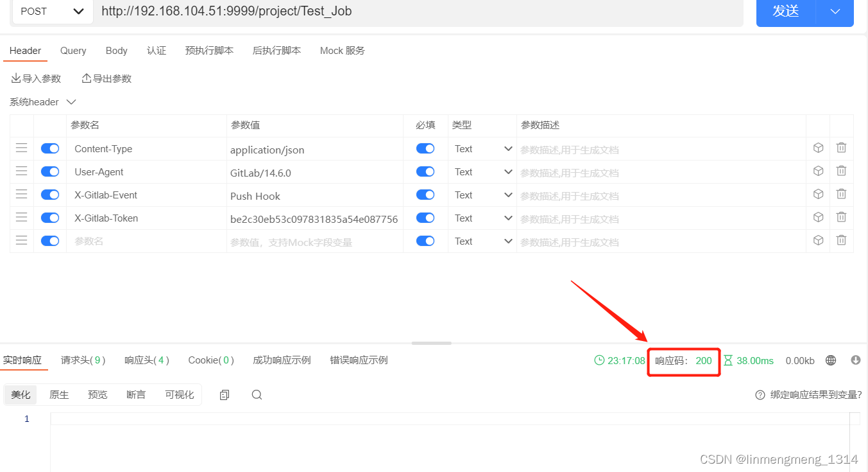868x472 pixels.
Task: Open the 响应头(4) response tab
Action: 147,360
